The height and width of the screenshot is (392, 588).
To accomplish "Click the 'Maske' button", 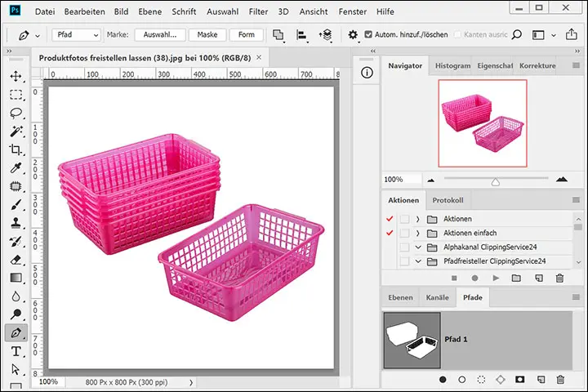I will click(207, 35).
